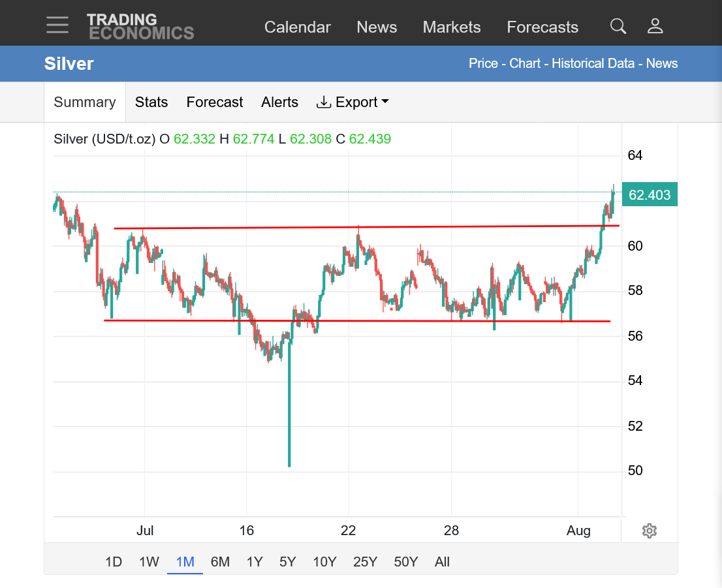Select the 50Y time range

click(x=405, y=562)
